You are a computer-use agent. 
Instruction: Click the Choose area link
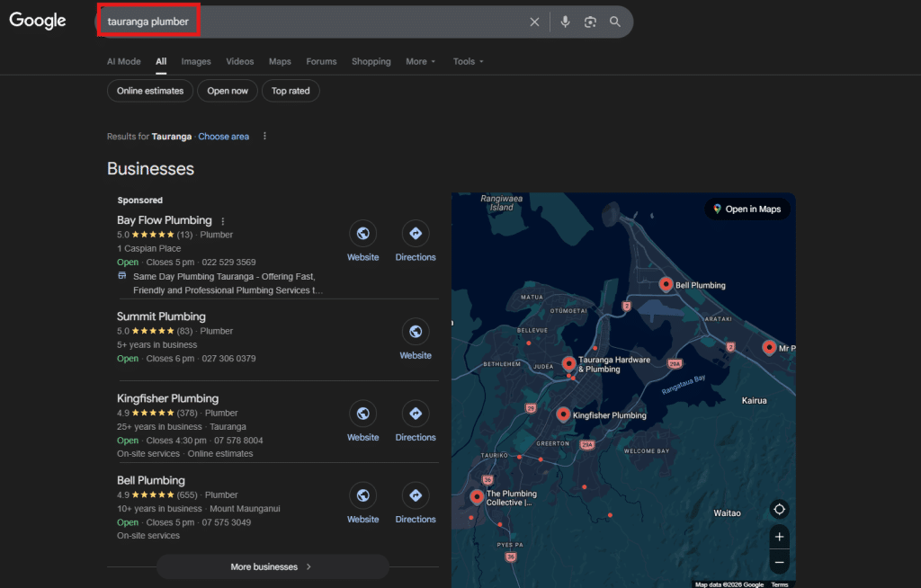coord(223,137)
